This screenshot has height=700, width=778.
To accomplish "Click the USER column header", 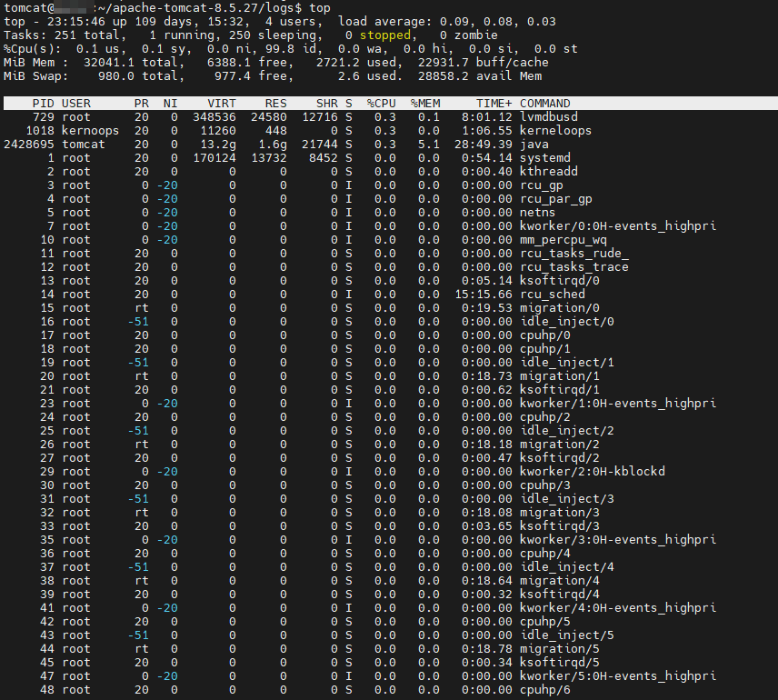I will click(x=76, y=104).
